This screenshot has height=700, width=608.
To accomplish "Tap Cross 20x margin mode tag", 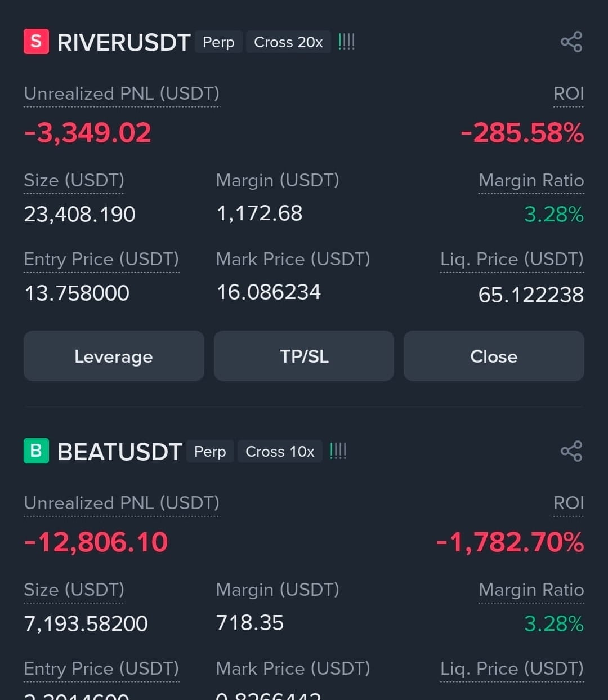I will pos(288,42).
